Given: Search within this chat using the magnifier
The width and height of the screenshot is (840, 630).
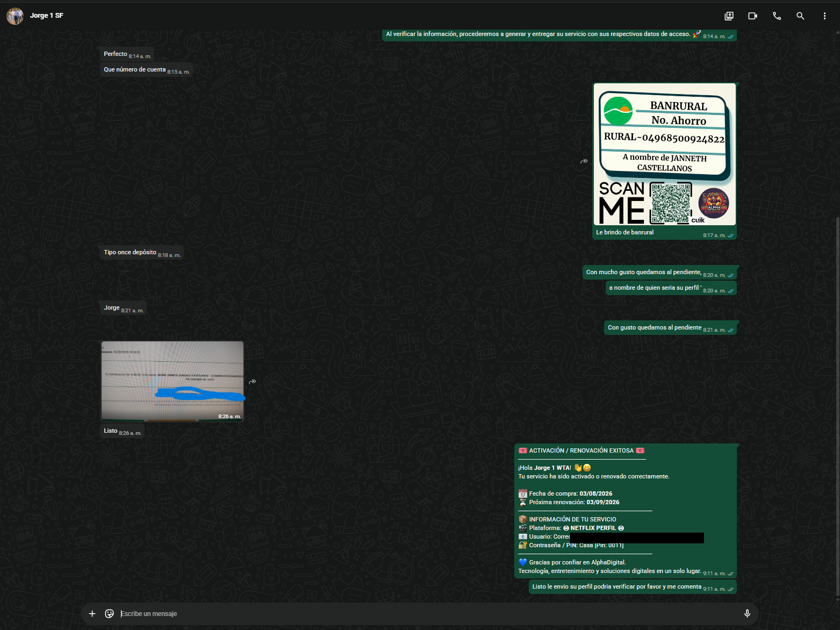Looking at the screenshot, I should [x=800, y=16].
